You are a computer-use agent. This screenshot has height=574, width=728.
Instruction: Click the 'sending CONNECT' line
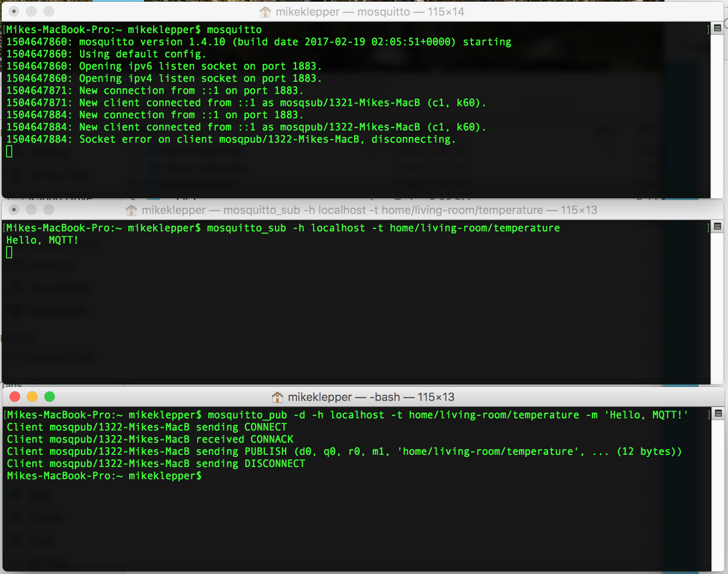[x=147, y=427]
